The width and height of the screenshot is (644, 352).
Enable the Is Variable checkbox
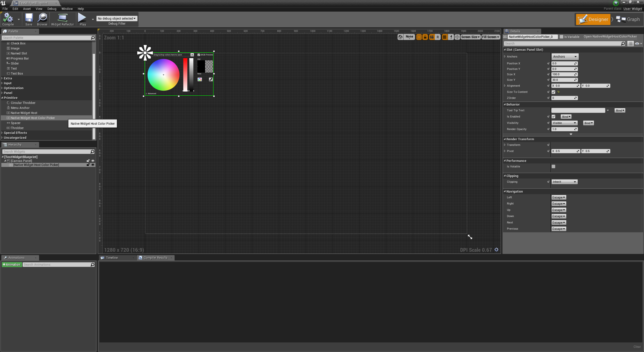click(x=561, y=37)
